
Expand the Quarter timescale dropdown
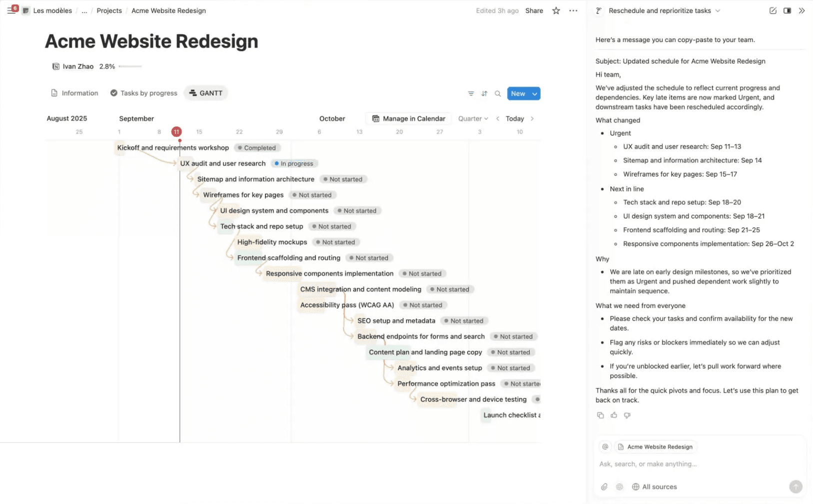tap(473, 118)
